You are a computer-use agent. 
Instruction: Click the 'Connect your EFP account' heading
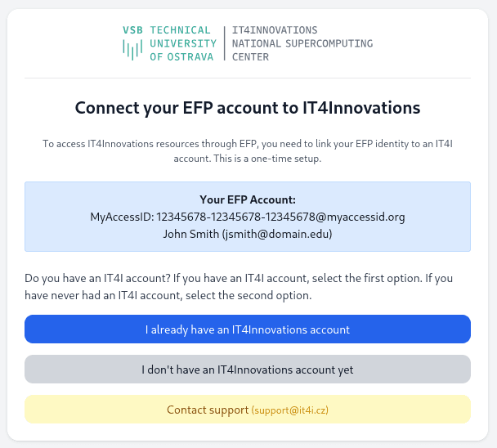pyautogui.click(x=248, y=108)
